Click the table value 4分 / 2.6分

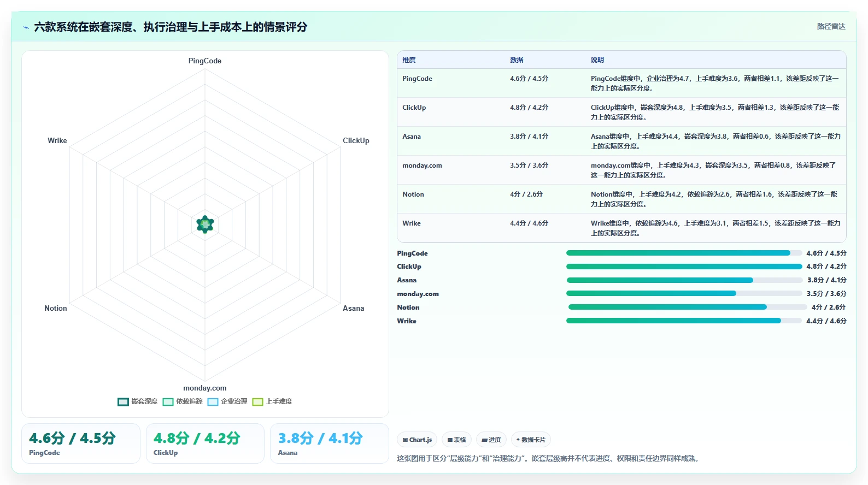point(526,194)
